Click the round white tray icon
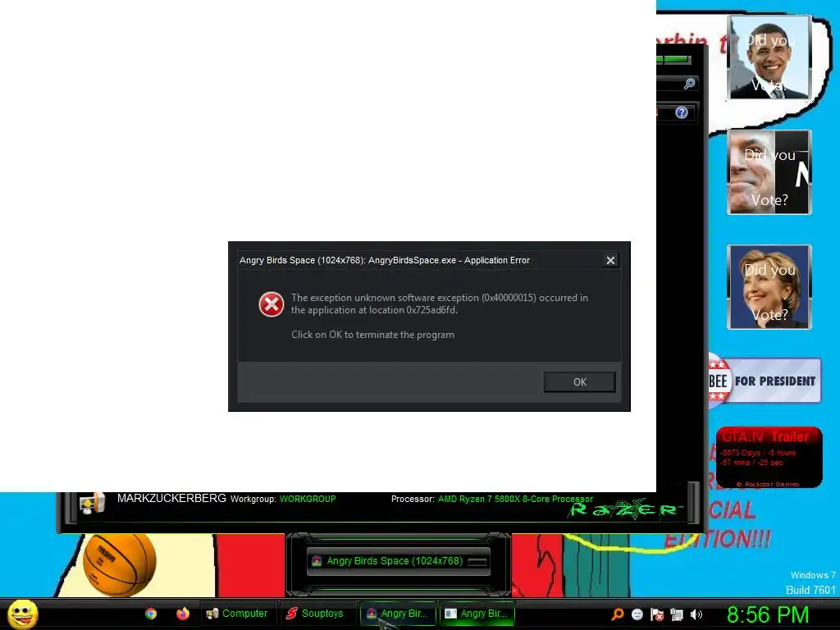Image resolution: width=840 pixels, height=630 pixels. point(637,614)
